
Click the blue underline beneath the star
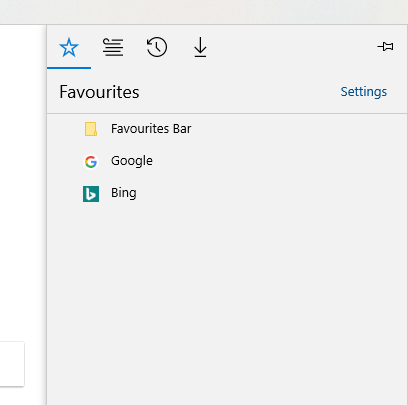click(69, 68)
